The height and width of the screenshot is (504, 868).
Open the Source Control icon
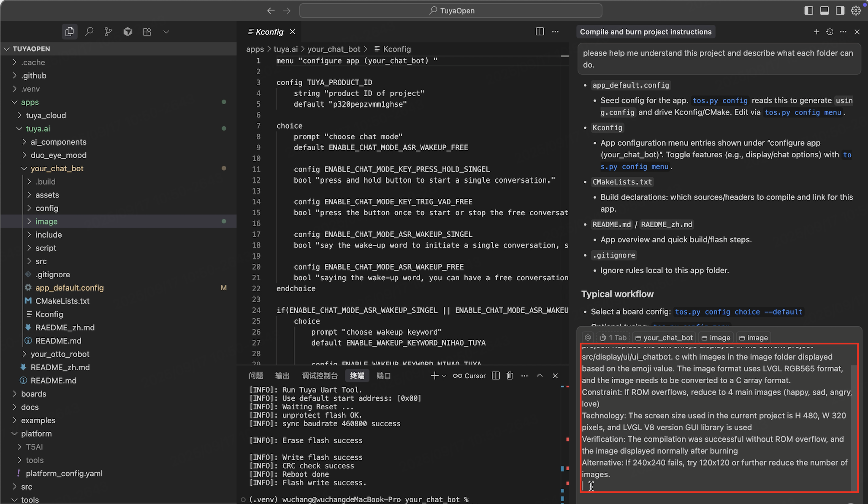tap(108, 32)
